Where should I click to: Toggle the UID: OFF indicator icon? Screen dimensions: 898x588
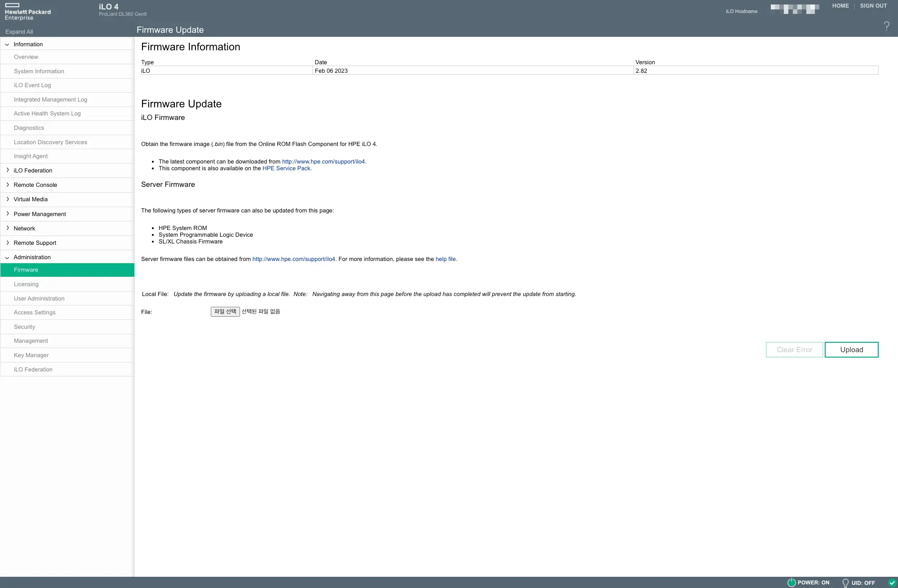pyautogui.click(x=845, y=583)
